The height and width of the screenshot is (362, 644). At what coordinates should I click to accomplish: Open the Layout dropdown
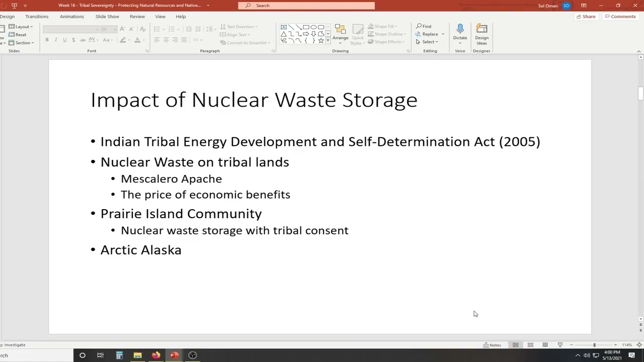[x=21, y=27]
